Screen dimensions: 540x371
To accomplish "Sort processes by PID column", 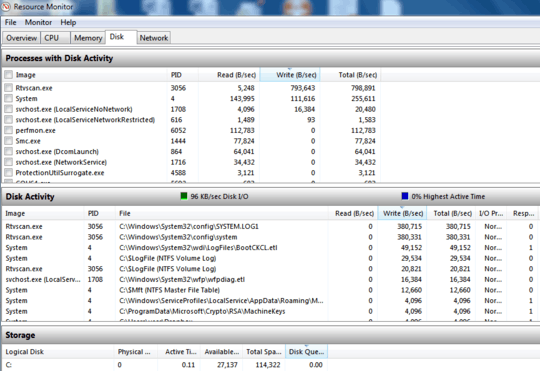I will [x=183, y=75].
